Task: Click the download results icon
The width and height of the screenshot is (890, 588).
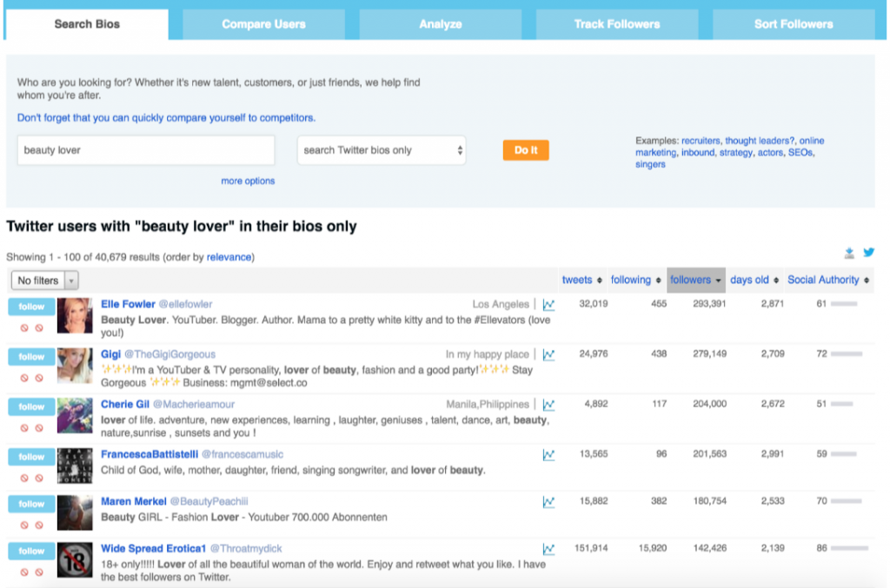Action: coord(849,253)
